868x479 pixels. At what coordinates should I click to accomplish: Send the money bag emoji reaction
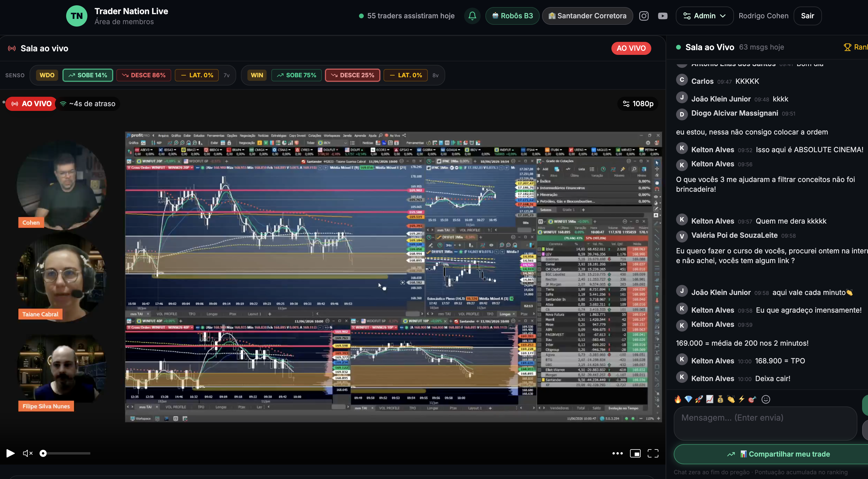(x=720, y=399)
